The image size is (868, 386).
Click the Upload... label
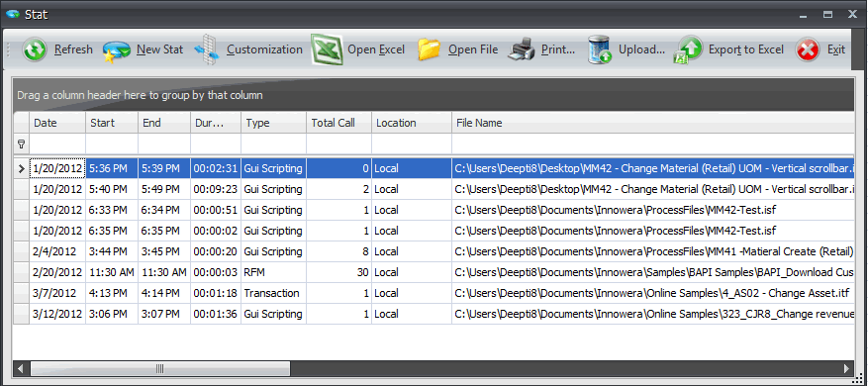pyautogui.click(x=641, y=49)
